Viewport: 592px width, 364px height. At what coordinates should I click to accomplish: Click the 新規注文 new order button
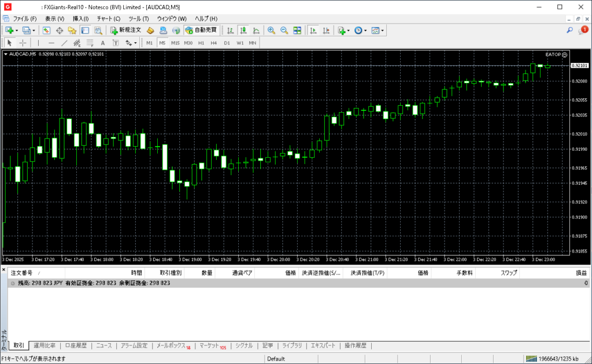coord(125,30)
